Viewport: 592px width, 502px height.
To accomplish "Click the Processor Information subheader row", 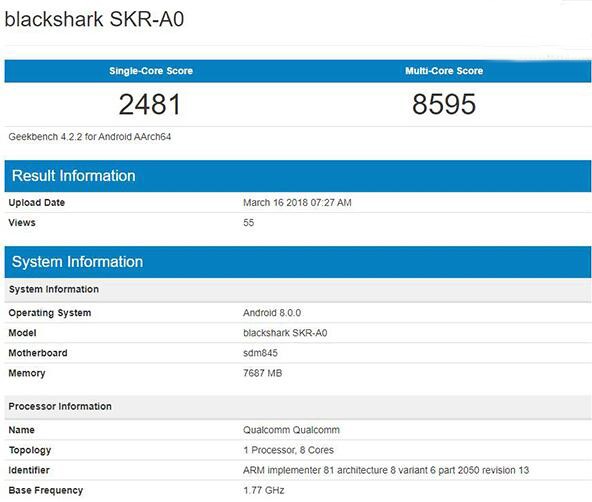I will pos(298,407).
